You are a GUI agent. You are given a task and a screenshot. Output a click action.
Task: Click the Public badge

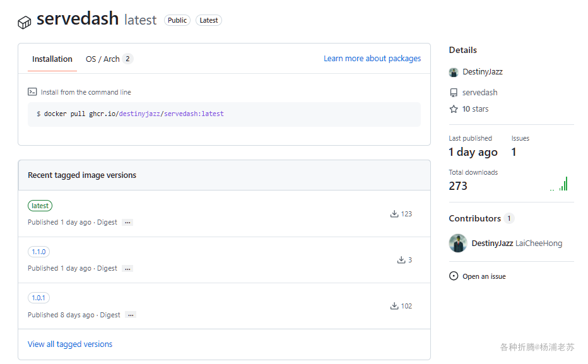(x=177, y=20)
